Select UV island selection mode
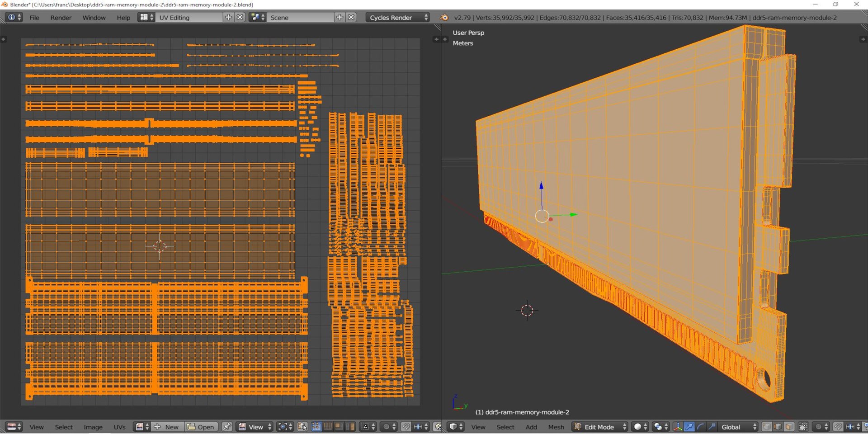 [350, 427]
